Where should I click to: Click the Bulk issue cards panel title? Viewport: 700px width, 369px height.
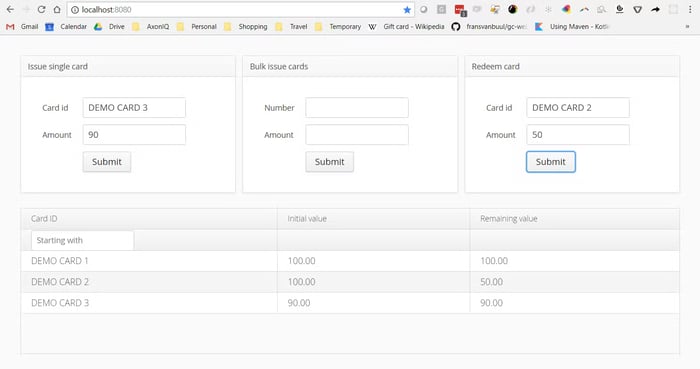coord(279,66)
